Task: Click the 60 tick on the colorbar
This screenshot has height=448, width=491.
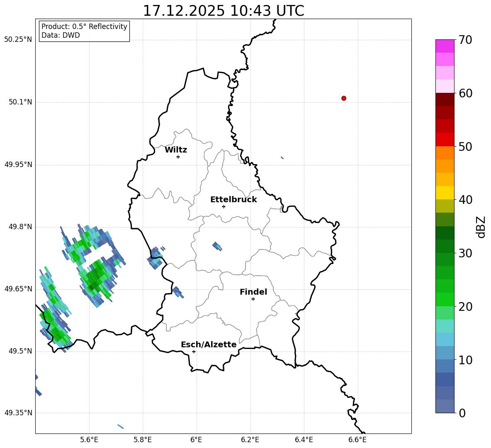Action: (x=465, y=93)
